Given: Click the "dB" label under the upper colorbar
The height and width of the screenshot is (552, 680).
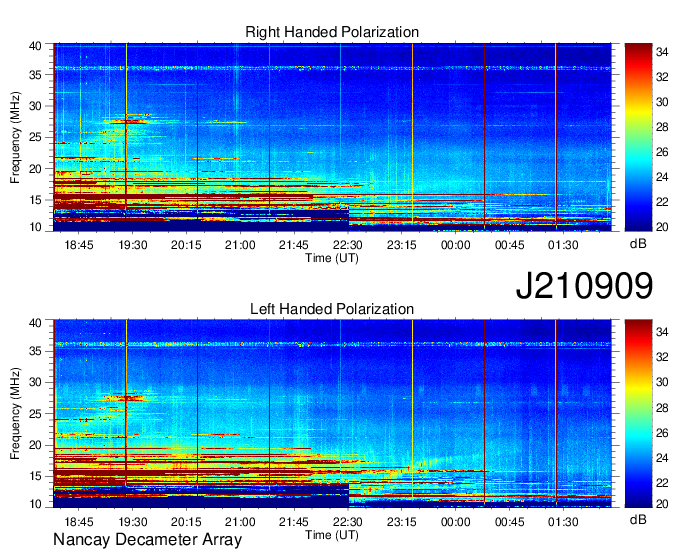Looking at the screenshot, I should pos(638,244).
